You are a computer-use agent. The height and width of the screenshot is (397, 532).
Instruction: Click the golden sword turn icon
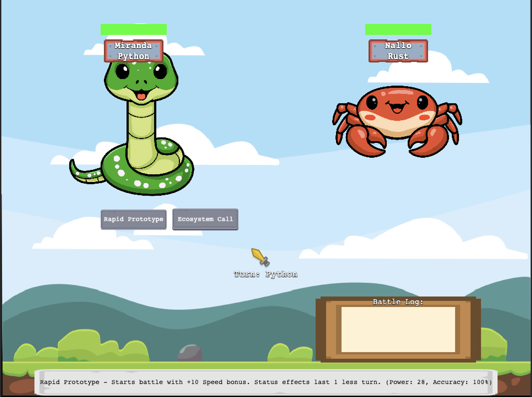[260, 257]
